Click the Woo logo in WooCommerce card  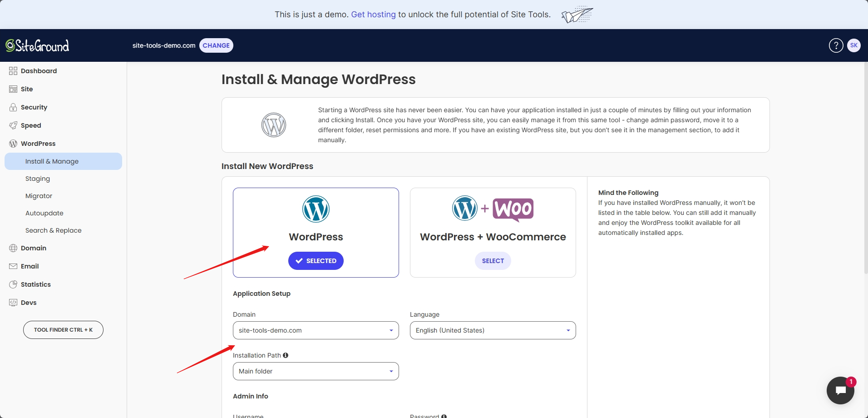513,209
